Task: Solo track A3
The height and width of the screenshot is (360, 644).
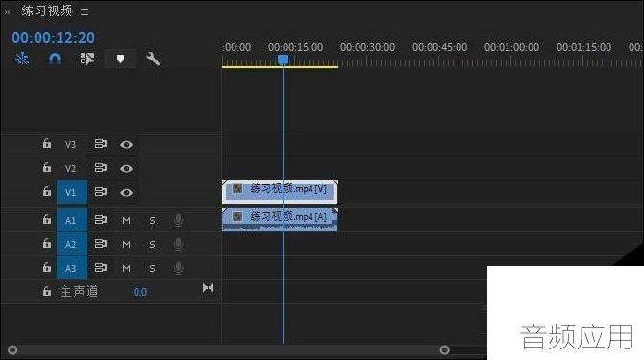Action: point(152,268)
